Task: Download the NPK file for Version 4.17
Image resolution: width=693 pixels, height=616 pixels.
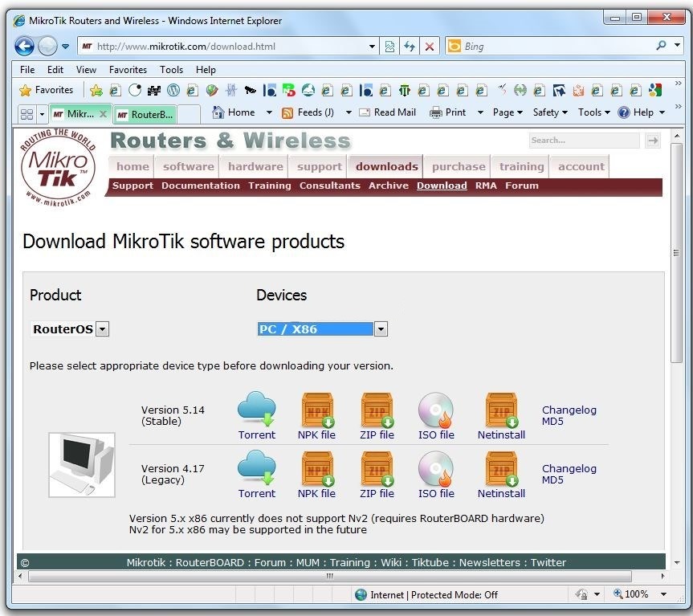Action: point(317,469)
